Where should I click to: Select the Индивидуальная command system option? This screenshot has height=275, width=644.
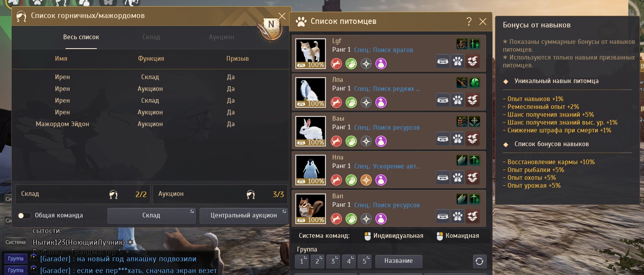[394, 236]
